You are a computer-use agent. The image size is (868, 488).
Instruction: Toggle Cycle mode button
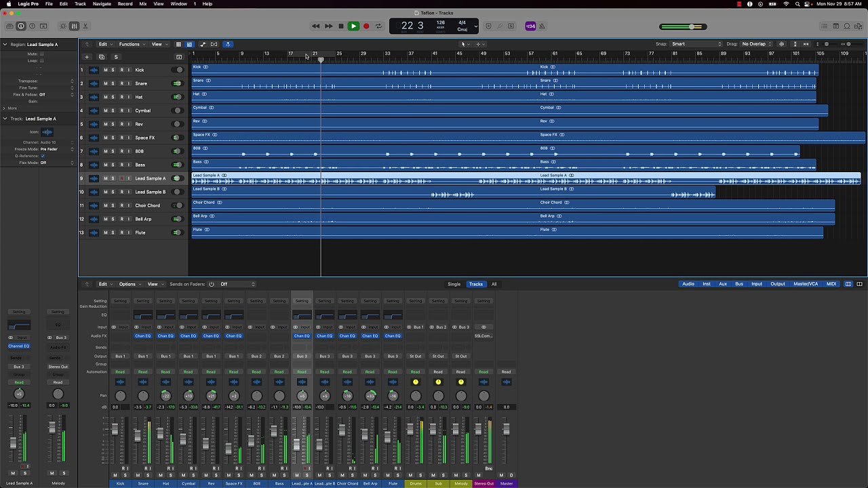(378, 26)
